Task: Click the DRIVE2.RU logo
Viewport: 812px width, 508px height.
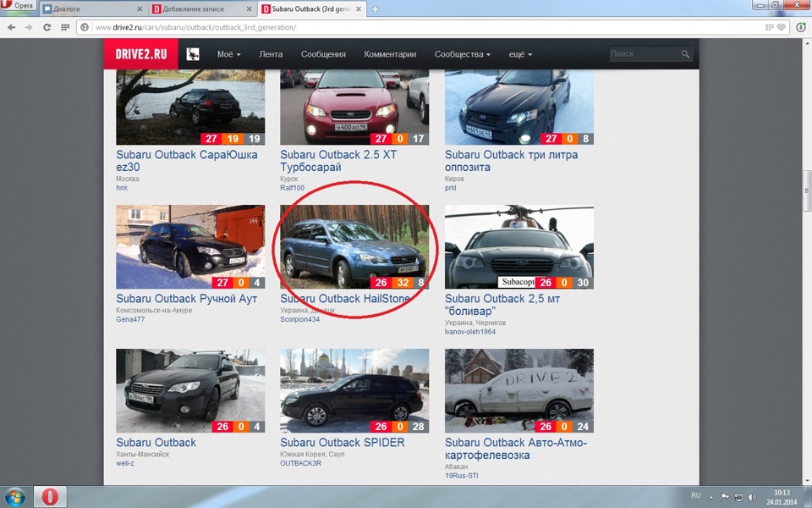Action: pos(141,54)
